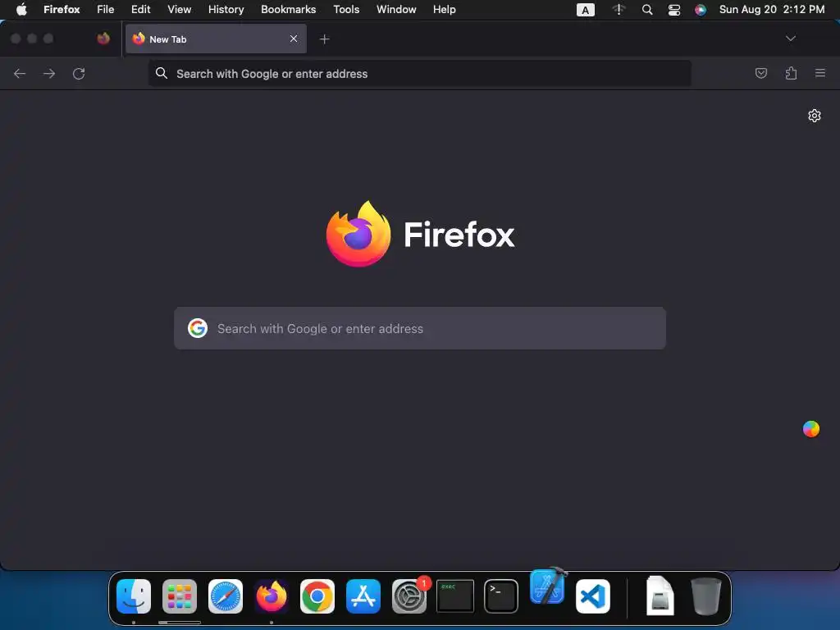Click the colorful circle icon at right edge
The height and width of the screenshot is (630, 840).
pyautogui.click(x=811, y=428)
